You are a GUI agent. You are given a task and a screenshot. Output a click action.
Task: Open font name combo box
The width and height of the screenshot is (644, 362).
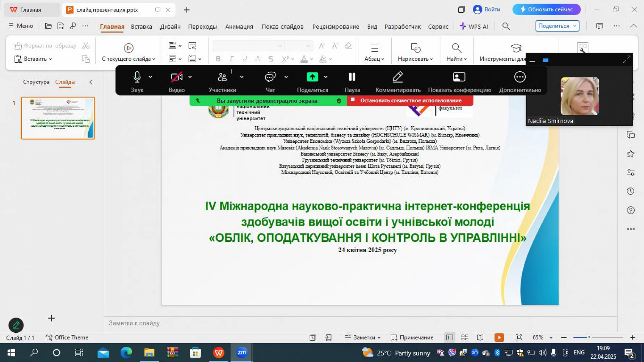coord(248,46)
